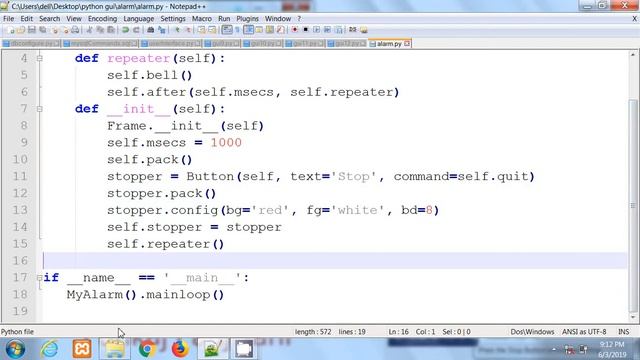Switch to the gui11.py tab
Viewport: 640px width, 360px height.
coord(304,44)
